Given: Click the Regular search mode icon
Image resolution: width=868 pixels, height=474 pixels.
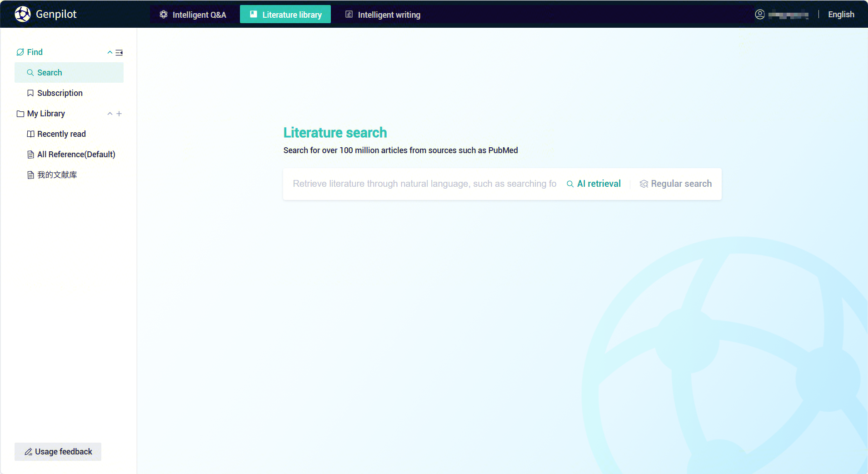Looking at the screenshot, I should (x=644, y=184).
